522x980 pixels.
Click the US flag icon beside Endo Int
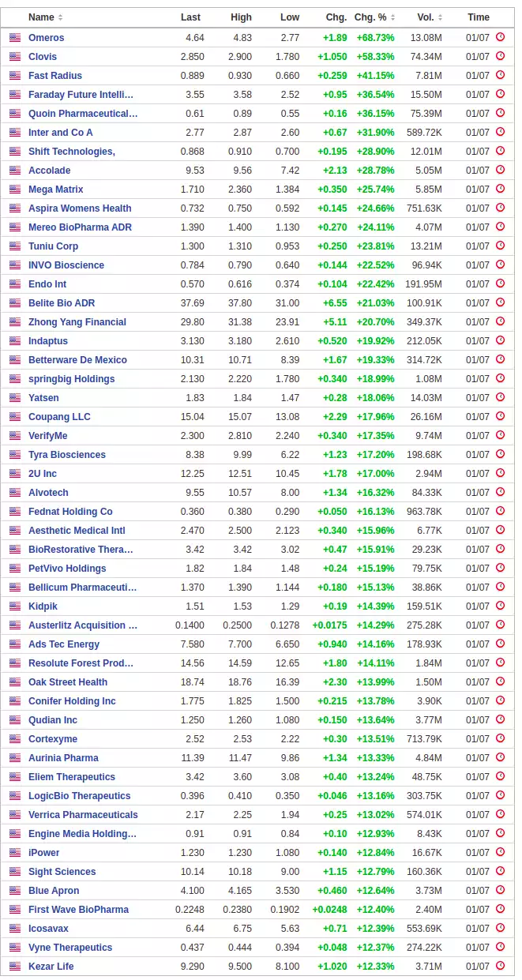[x=15, y=284]
